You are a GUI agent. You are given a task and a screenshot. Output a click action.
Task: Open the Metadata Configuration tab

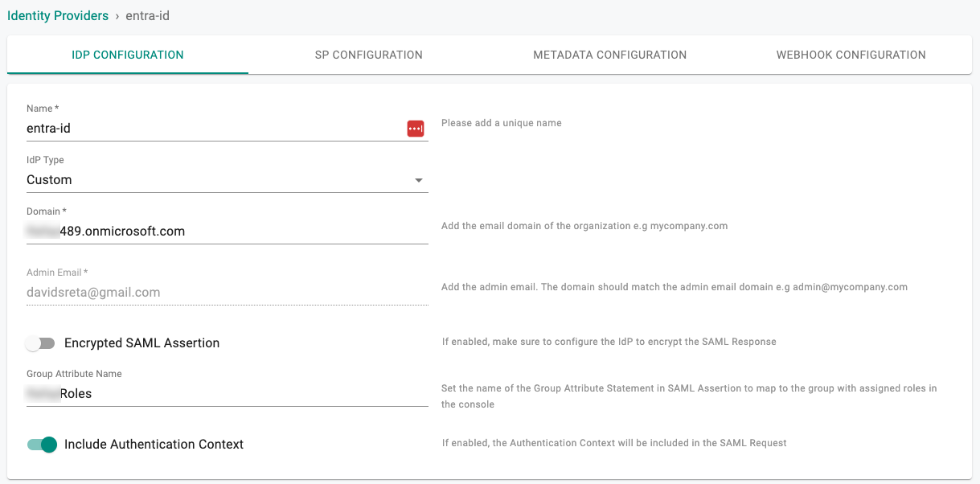(610, 55)
